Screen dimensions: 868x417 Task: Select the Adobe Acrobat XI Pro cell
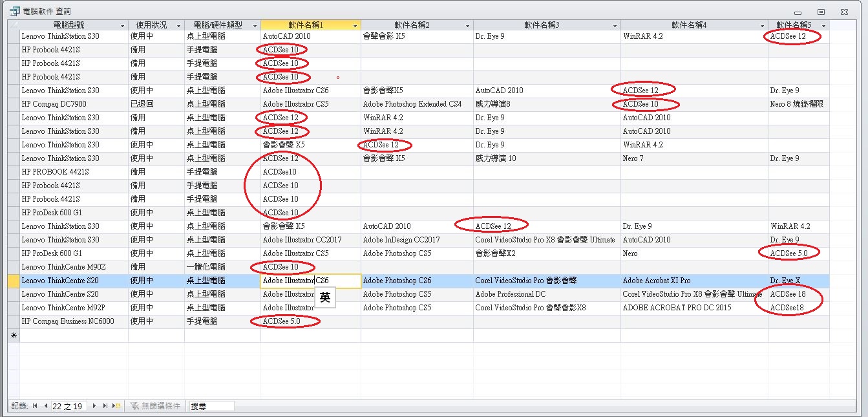[695, 281]
